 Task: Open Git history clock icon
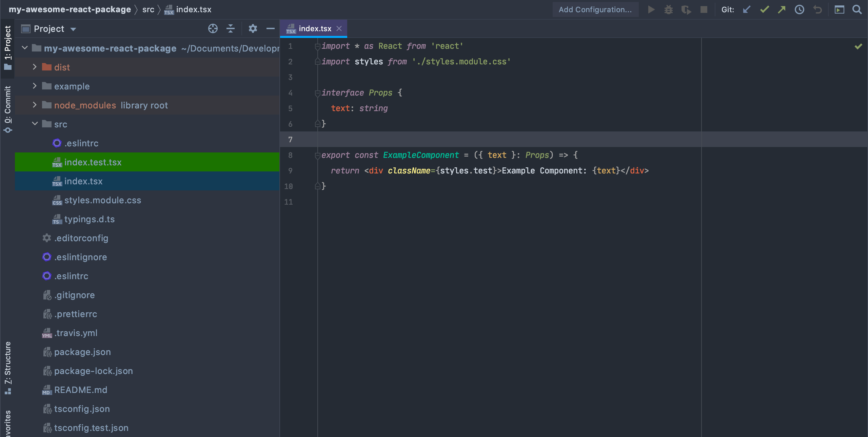(x=799, y=9)
